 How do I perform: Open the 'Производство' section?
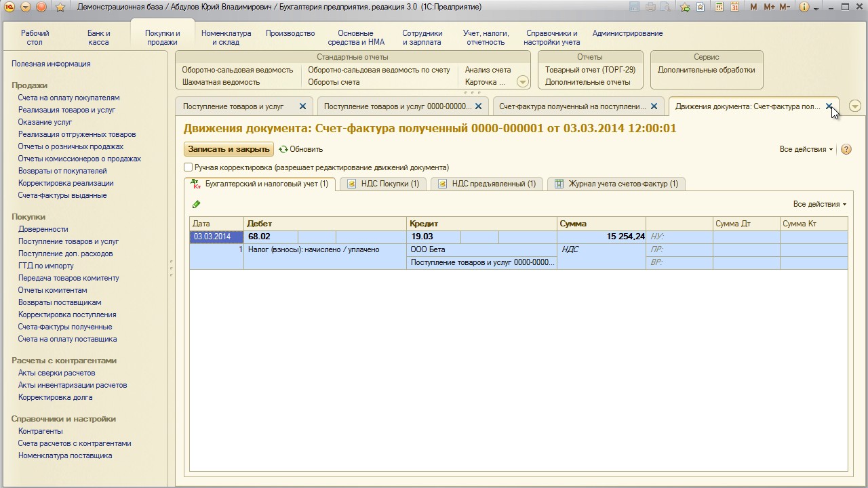click(290, 33)
